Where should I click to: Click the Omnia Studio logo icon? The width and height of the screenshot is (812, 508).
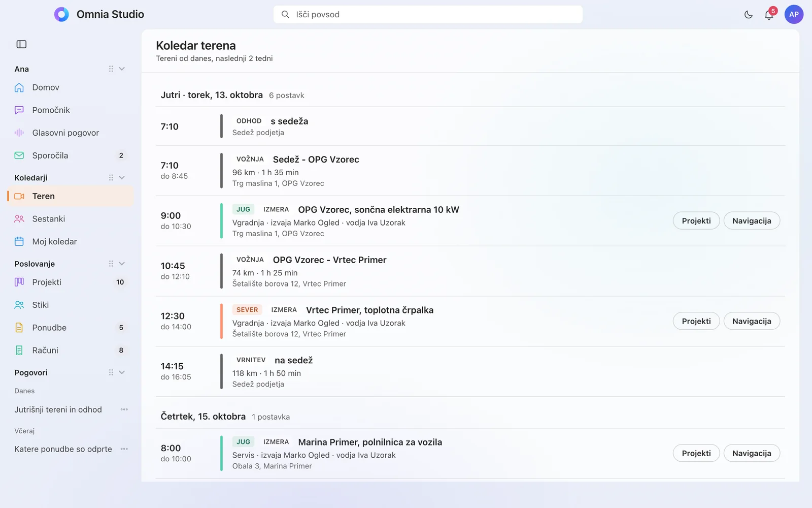[61, 14]
